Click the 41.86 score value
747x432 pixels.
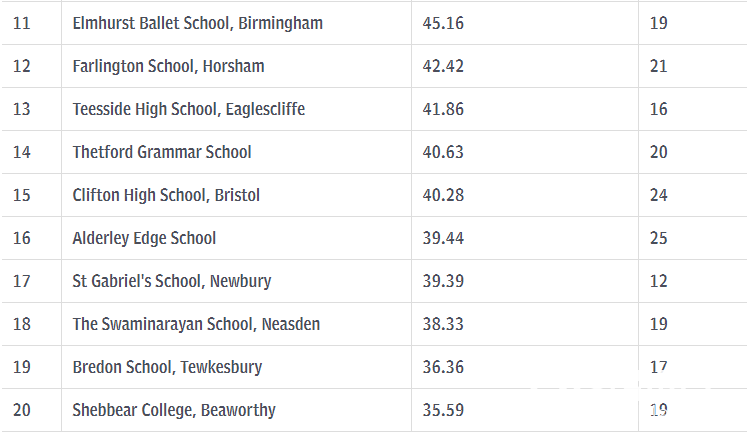(x=443, y=109)
